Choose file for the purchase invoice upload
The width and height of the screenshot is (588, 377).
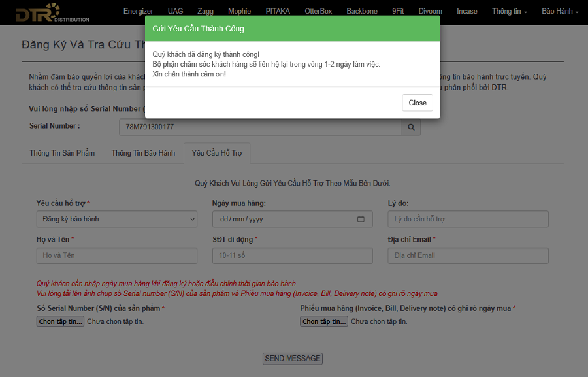coord(324,321)
